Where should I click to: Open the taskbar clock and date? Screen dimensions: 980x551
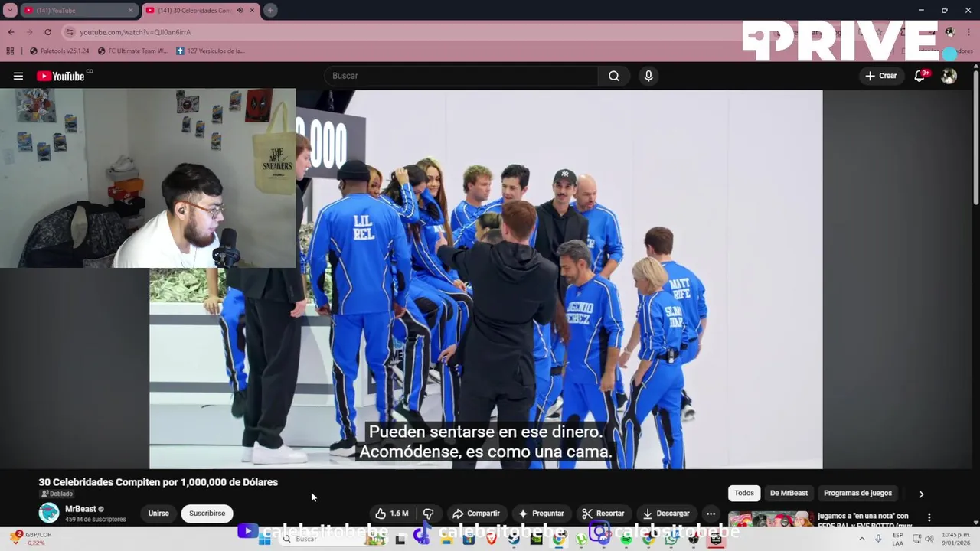(956, 539)
